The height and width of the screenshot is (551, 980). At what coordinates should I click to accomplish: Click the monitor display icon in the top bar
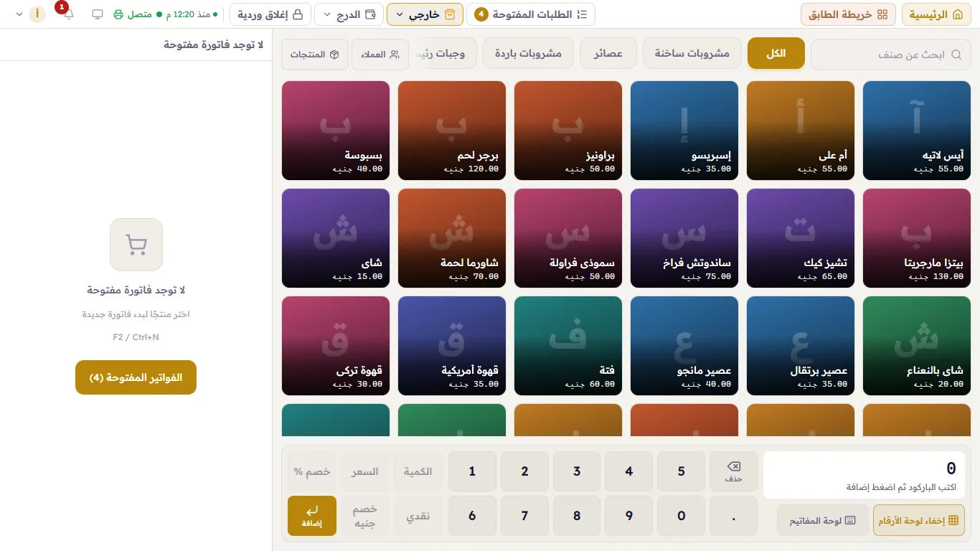tap(98, 14)
